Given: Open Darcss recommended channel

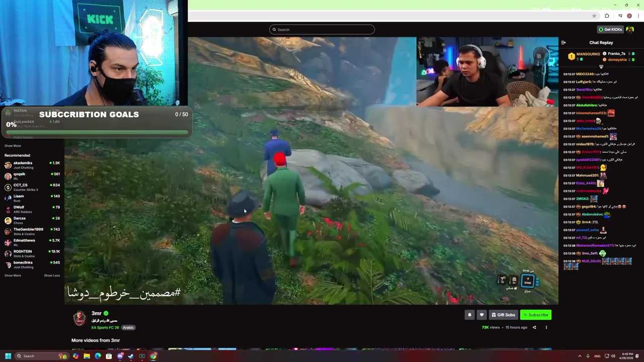Looking at the screenshot, I should (x=32, y=220).
